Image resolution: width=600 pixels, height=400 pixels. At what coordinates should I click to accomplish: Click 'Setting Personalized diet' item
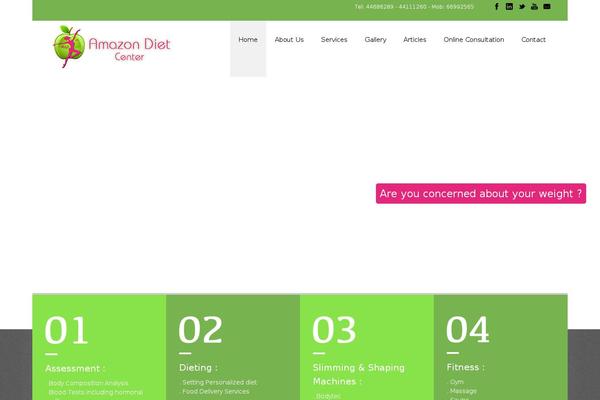point(220,382)
